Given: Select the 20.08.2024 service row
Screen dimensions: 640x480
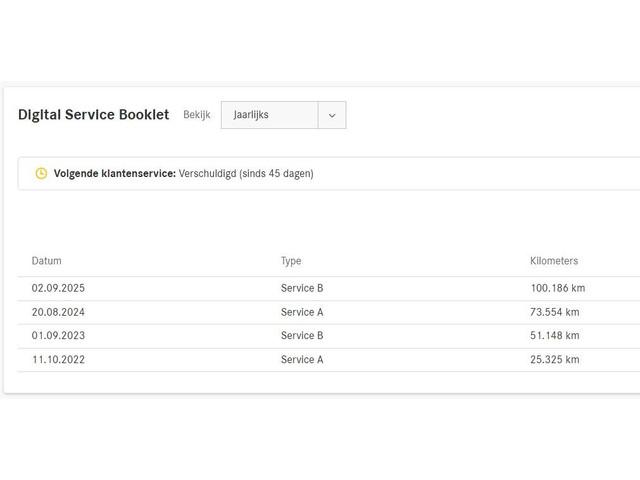Looking at the screenshot, I should coord(329,312).
